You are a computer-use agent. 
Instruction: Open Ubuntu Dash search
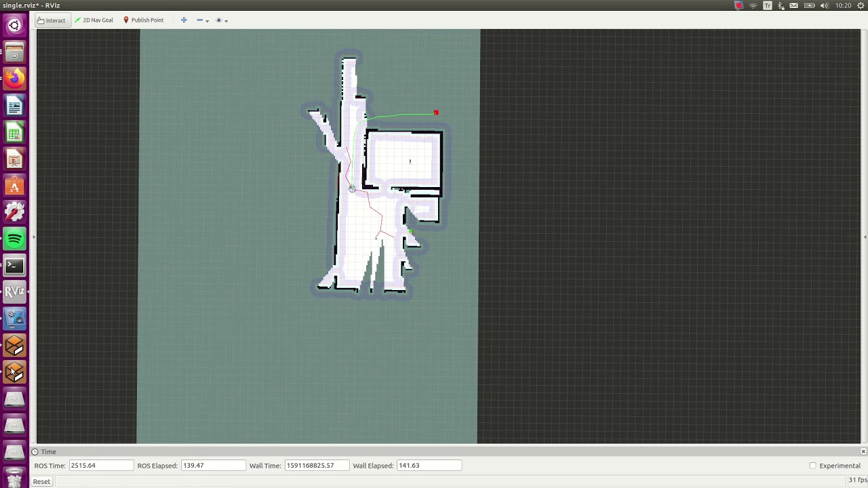(x=14, y=26)
